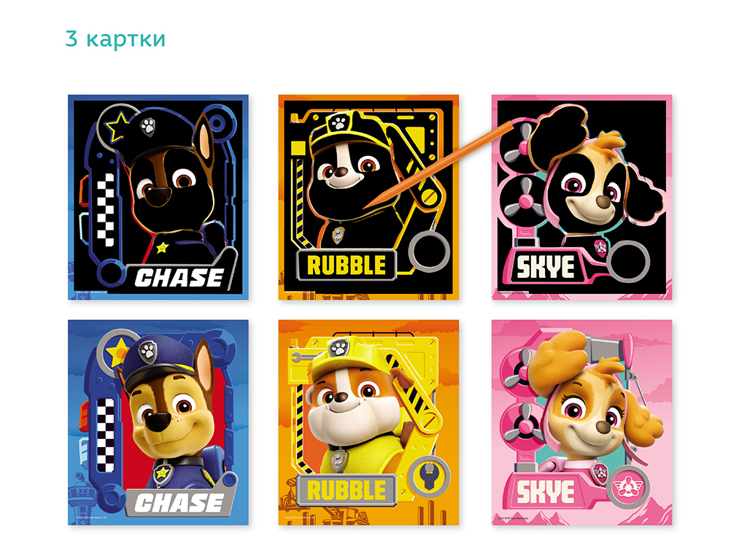Click the CHASE label on the black card

click(x=179, y=278)
